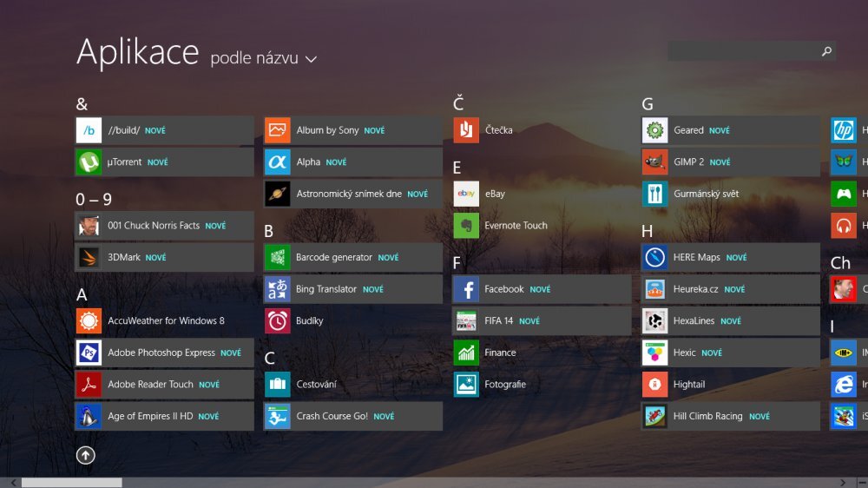Click the scrollbar right arrow
The width and height of the screenshot is (868, 488).
[x=843, y=483]
